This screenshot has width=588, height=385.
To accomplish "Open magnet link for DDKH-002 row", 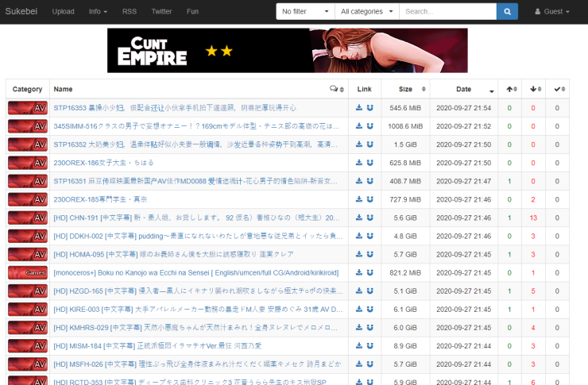I will [369, 236].
